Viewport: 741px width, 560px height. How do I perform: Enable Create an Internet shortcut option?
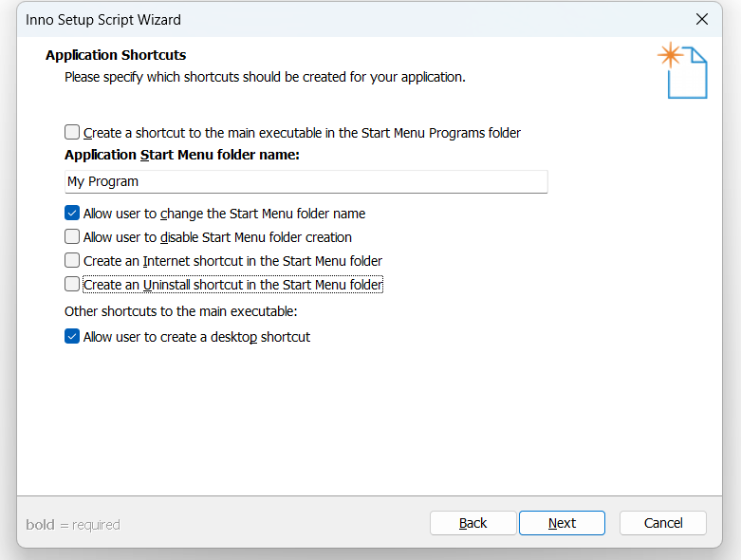click(72, 260)
